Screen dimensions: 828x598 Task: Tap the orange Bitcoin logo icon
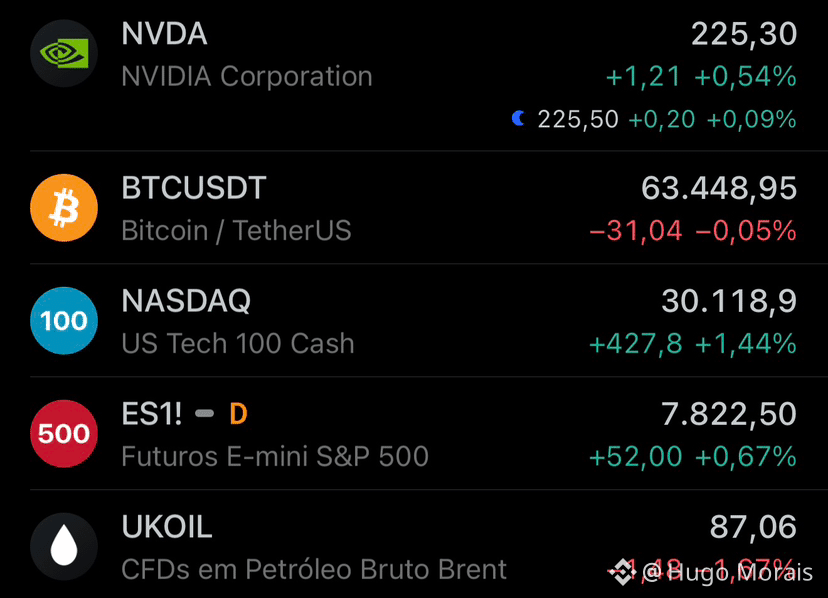[x=64, y=208]
